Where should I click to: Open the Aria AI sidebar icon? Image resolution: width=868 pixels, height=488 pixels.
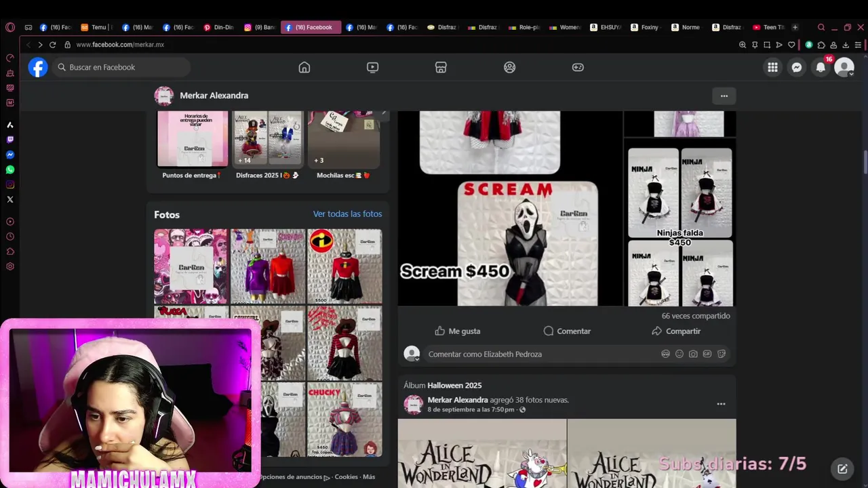tap(9, 125)
